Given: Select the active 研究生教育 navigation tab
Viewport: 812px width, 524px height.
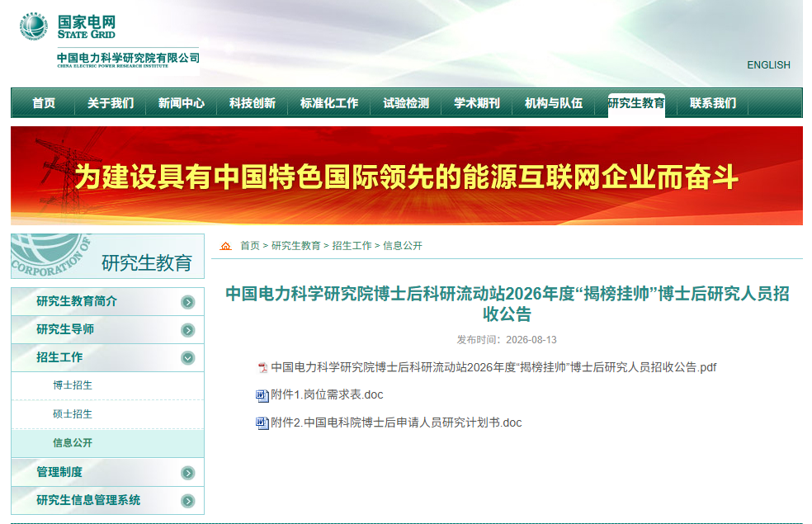Looking at the screenshot, I should [636, 103].
